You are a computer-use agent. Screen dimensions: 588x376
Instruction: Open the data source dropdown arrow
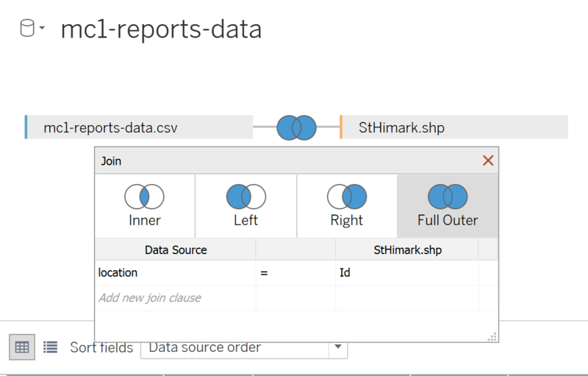(42, 28)
